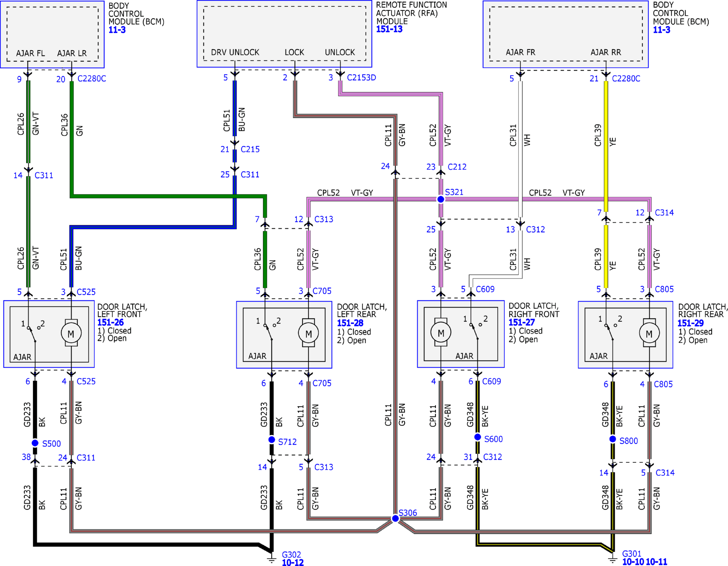
Task: Click the C215 connector label
Action: [x=250, y=149]
